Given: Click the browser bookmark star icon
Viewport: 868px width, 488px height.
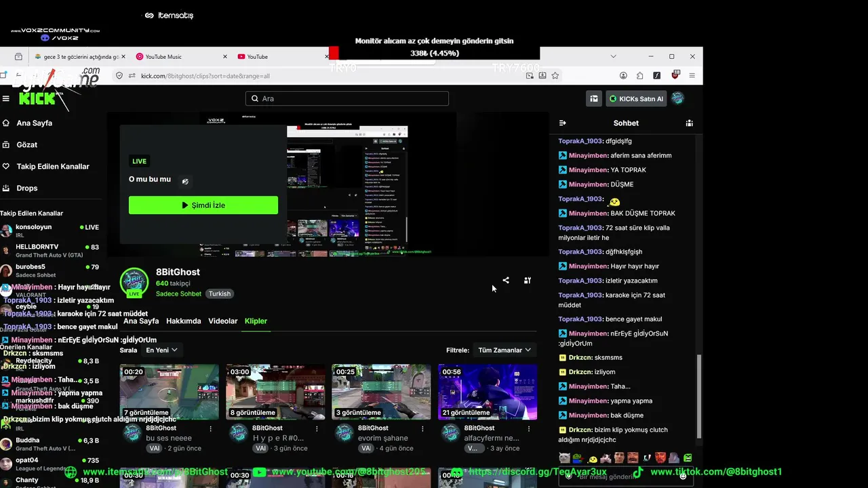Looking at the screenshot, I should click(555, 75).
